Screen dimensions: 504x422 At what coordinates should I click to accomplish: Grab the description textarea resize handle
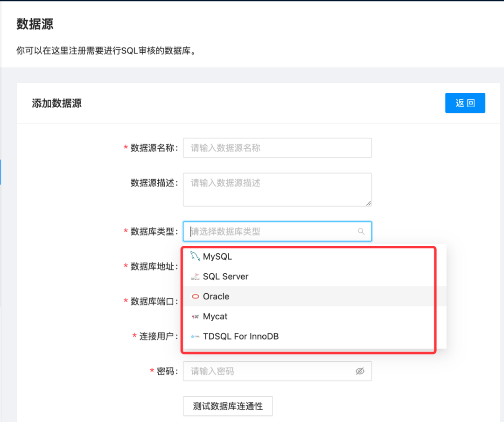368,203
